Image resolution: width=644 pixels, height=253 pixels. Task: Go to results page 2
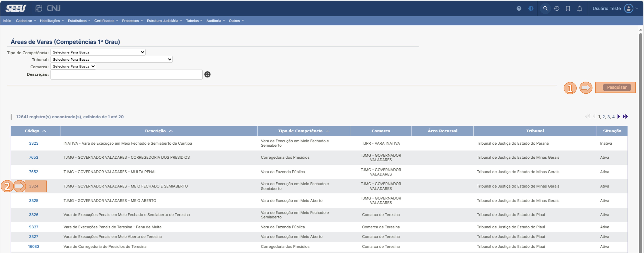[603, 117]
